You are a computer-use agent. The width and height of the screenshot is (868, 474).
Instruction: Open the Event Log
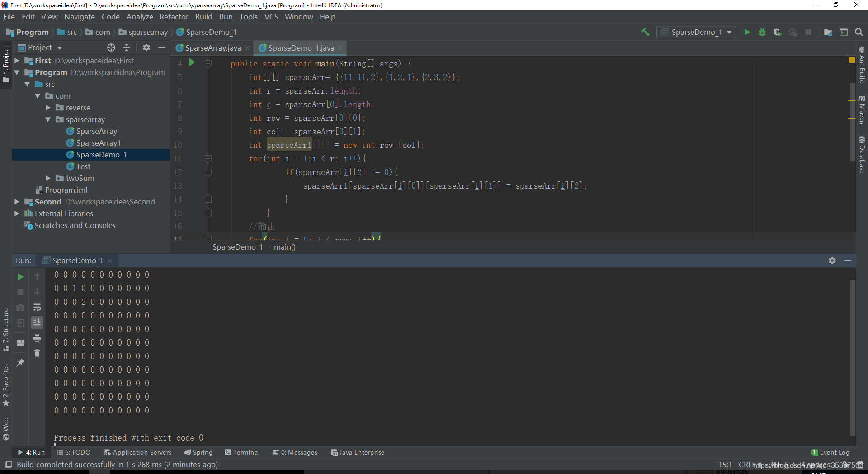click(x=830, y=452)
